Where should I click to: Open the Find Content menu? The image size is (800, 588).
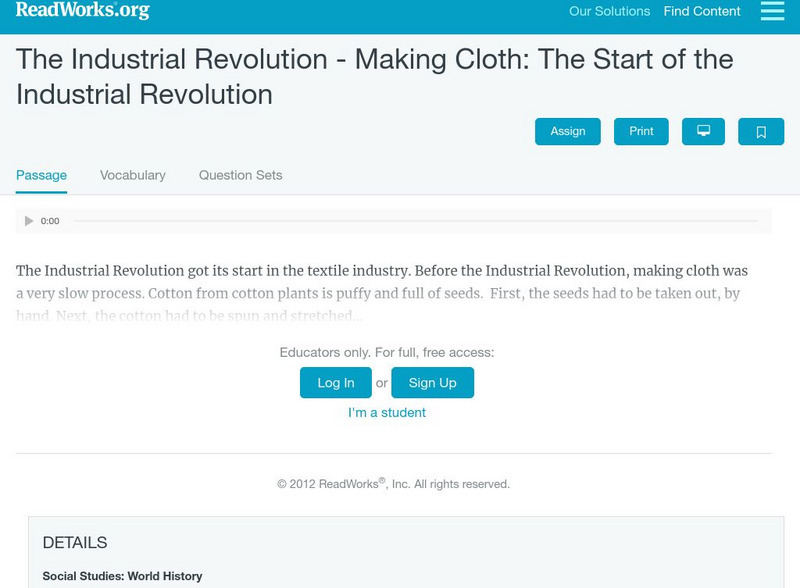(702, 12)
